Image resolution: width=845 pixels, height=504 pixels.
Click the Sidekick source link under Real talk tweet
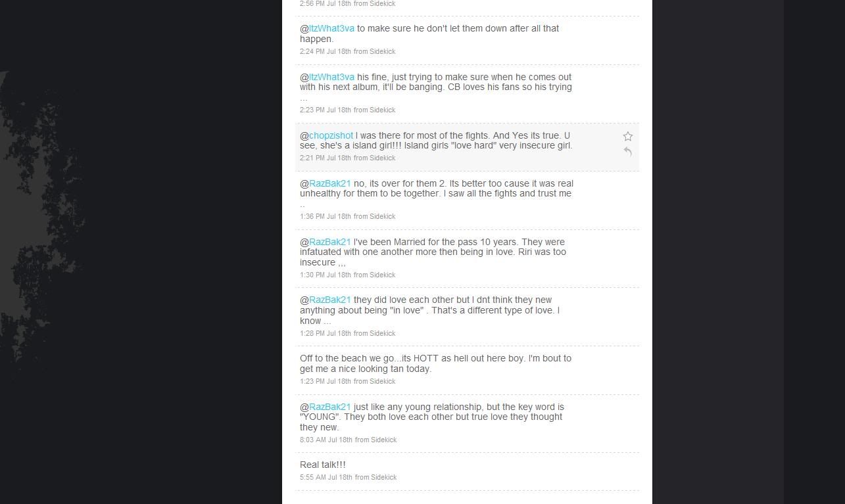pyautogui.click(x=384, y=477)
